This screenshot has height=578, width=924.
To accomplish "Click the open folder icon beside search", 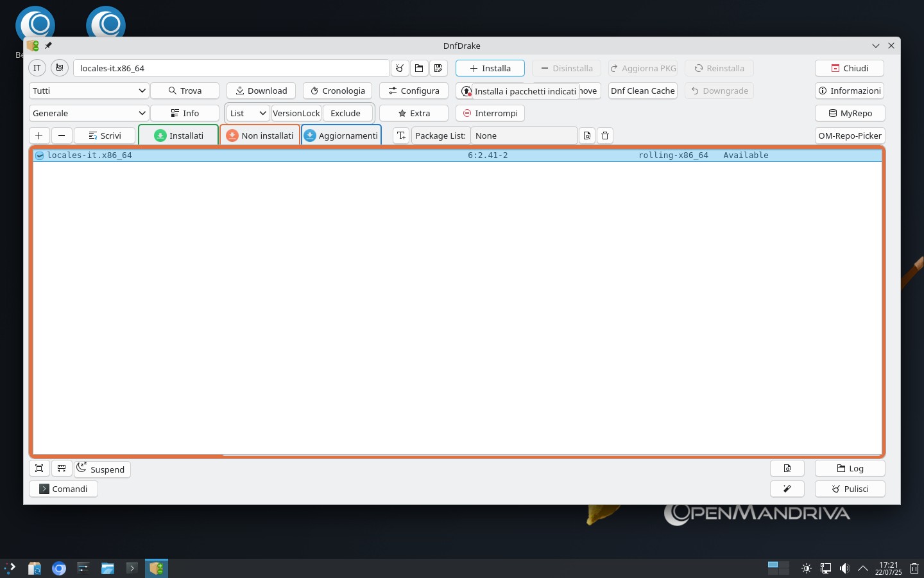I will 419,68.
